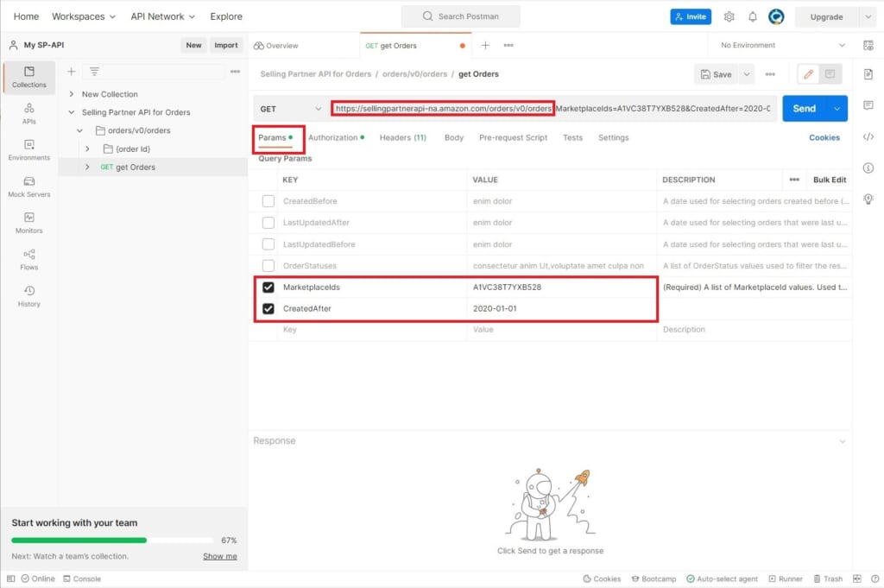Click the Invite button

(x=691, y=17)
